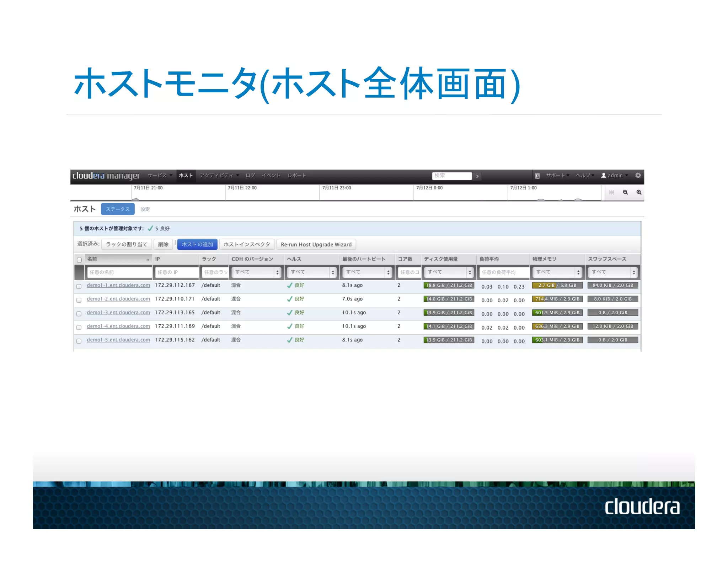728x562 pixels.
Task: Click the 18.8 GiB / 211.2 GiB disk usage bar
Action: click(449, 285)
